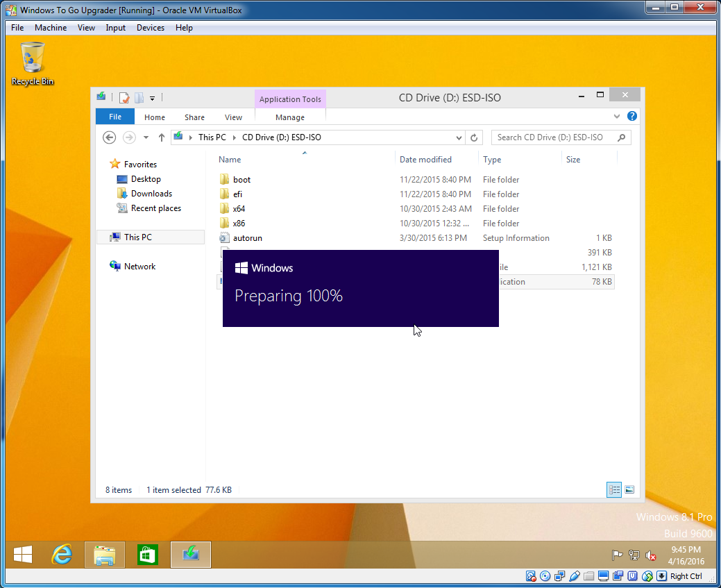
Task: Open VirtualBox View menu
Action: coord(86,28)
